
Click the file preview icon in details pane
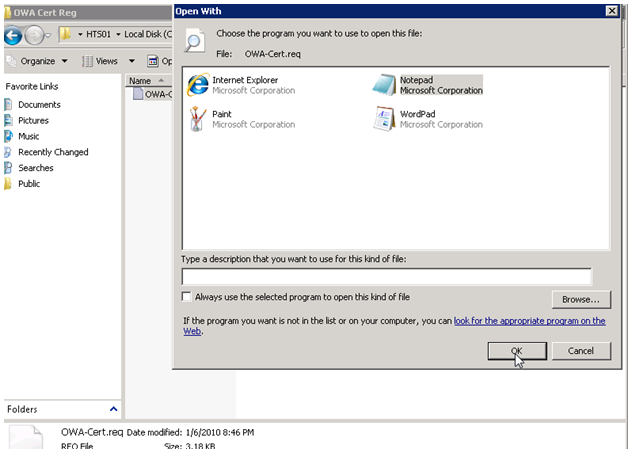click(x=26, y=438)
